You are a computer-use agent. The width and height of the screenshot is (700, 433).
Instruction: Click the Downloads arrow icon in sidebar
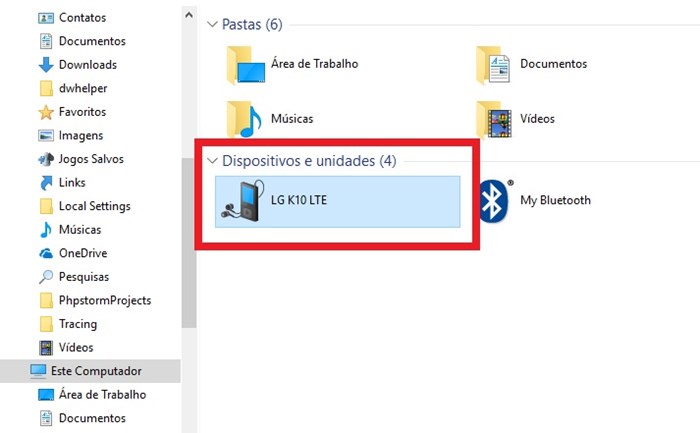click(x=45, y=64)
